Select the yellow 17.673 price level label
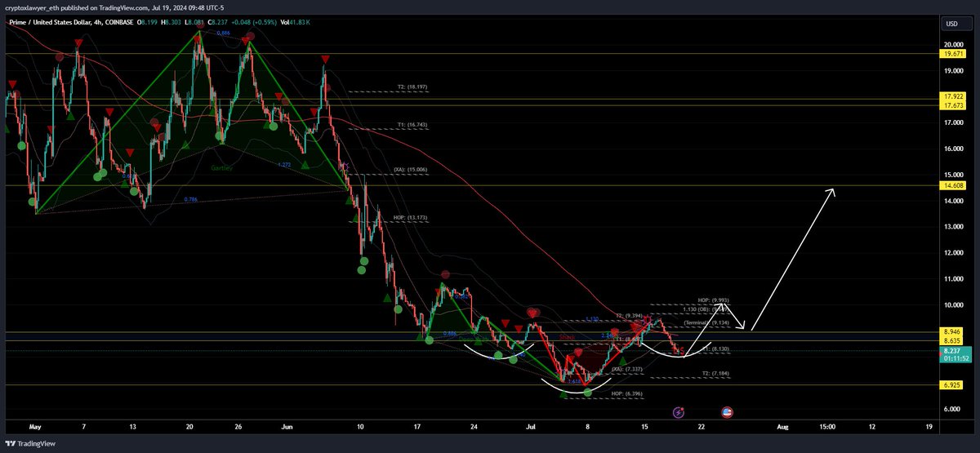Screen dimensions: 980x453 click(951, 106)
